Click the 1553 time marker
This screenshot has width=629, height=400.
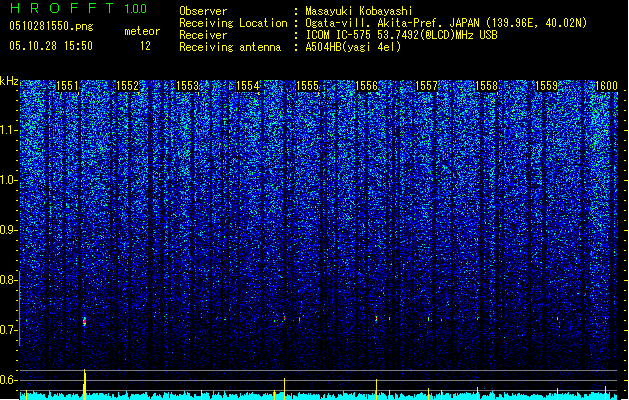[187, 86]
